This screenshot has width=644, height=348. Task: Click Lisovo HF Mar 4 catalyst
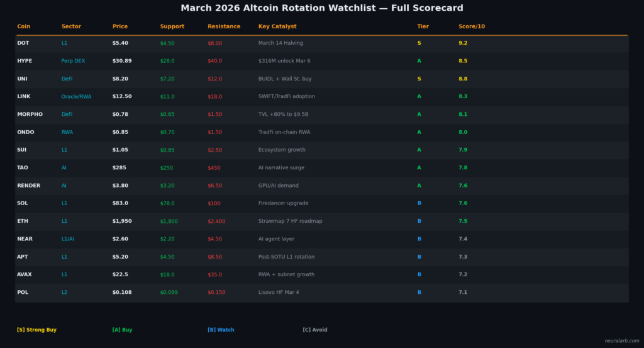coord(279,292)
